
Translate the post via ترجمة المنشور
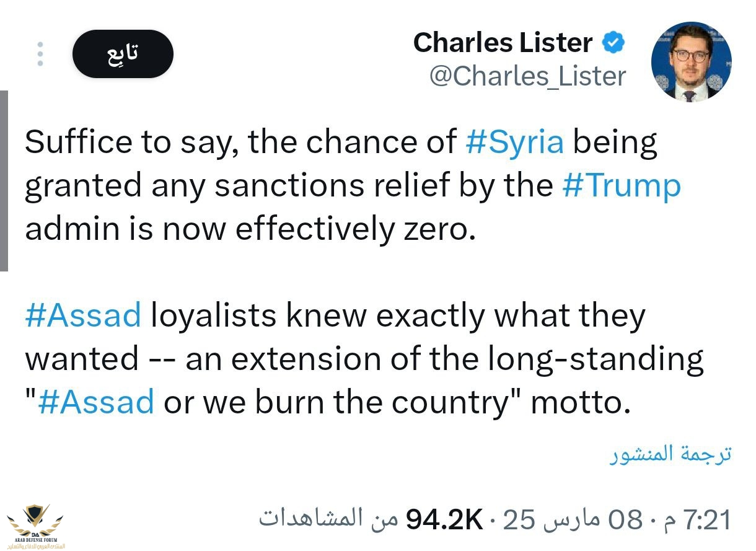tap(670, 454)
